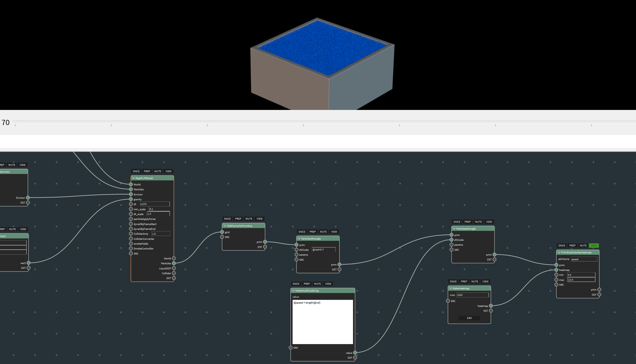The image size is (636, 364).
Task: Click the Particles output socket of StepFLIPWorld
Action: point(174,263)
